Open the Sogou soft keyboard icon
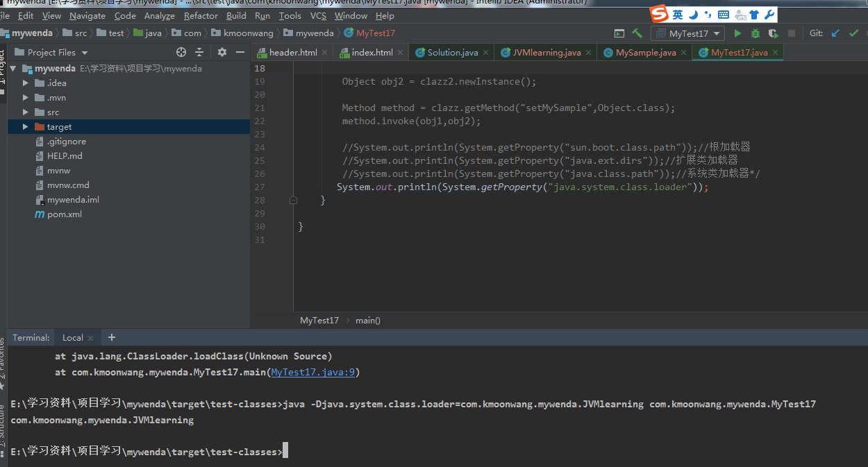The image size is (868, 467). point(724,15)
